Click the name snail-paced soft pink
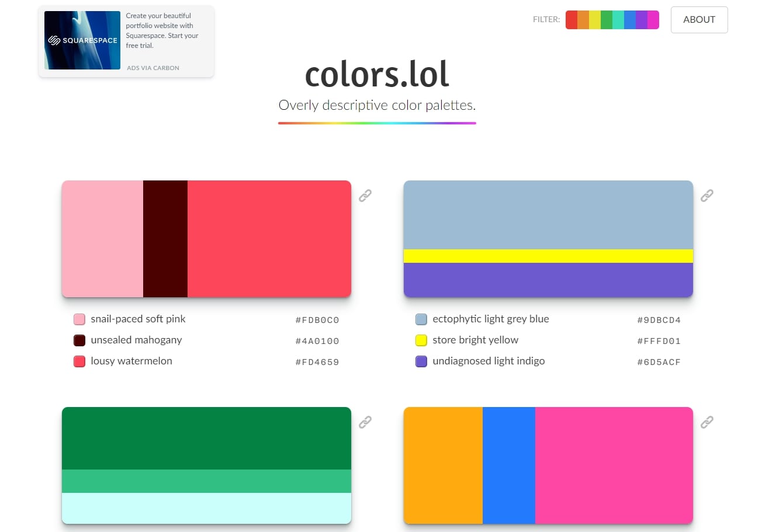762x532 pixels. (x=138, y=319)
